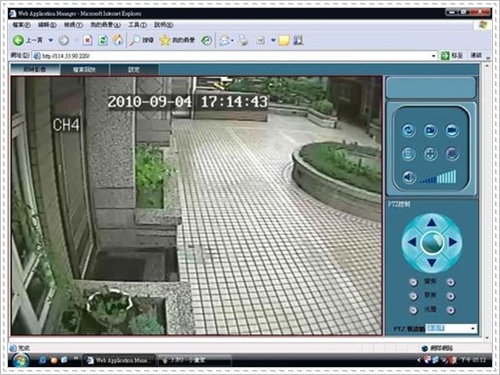The width and height of the screenshot is (500, 375).
Task: Pan camera left with PTZ left arrow
Action: [x=412, y=242]
